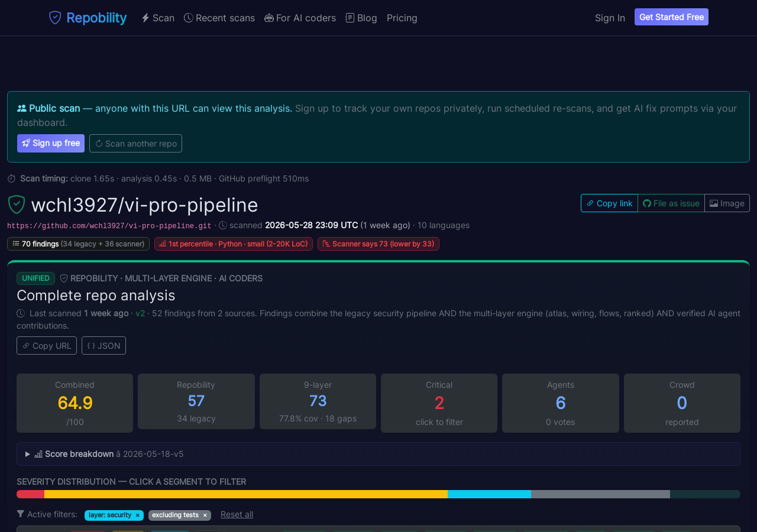Click the Complete repo analysis heading

(96, 295)
